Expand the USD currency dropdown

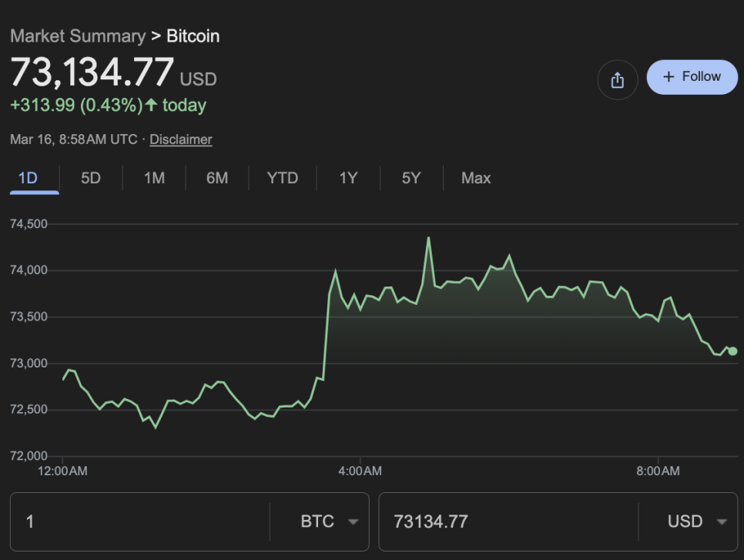click(697, 521)
